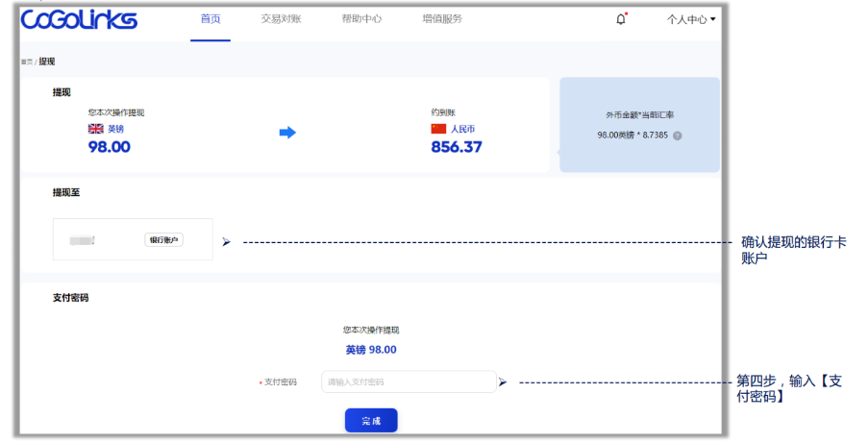The height and width of the screenshot is (443, 868).
Task: Click the 提现至 section heading
Action: [x=66, y=193]
